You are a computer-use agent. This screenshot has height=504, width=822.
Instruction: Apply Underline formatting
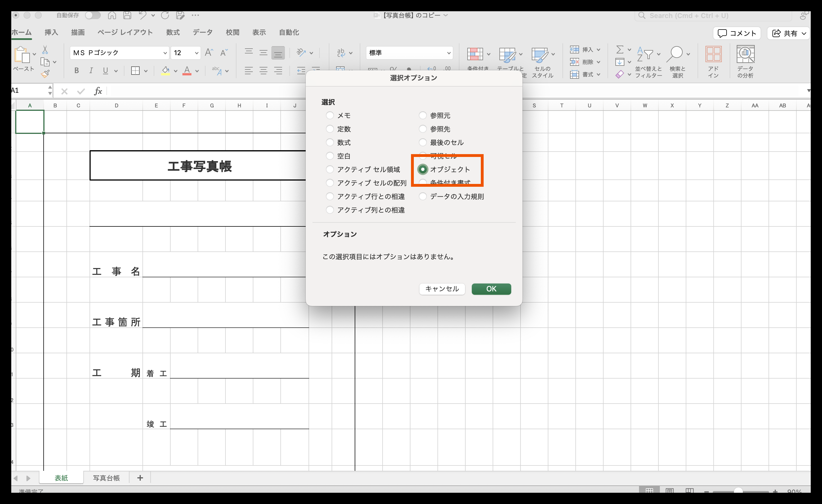[105, 71]
